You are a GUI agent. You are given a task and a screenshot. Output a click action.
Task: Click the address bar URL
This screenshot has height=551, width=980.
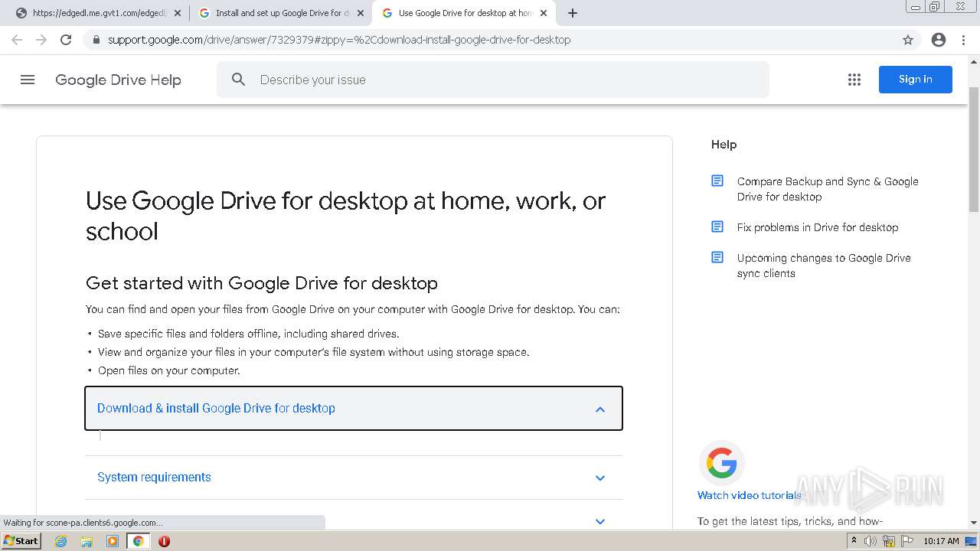coord(339,40)
